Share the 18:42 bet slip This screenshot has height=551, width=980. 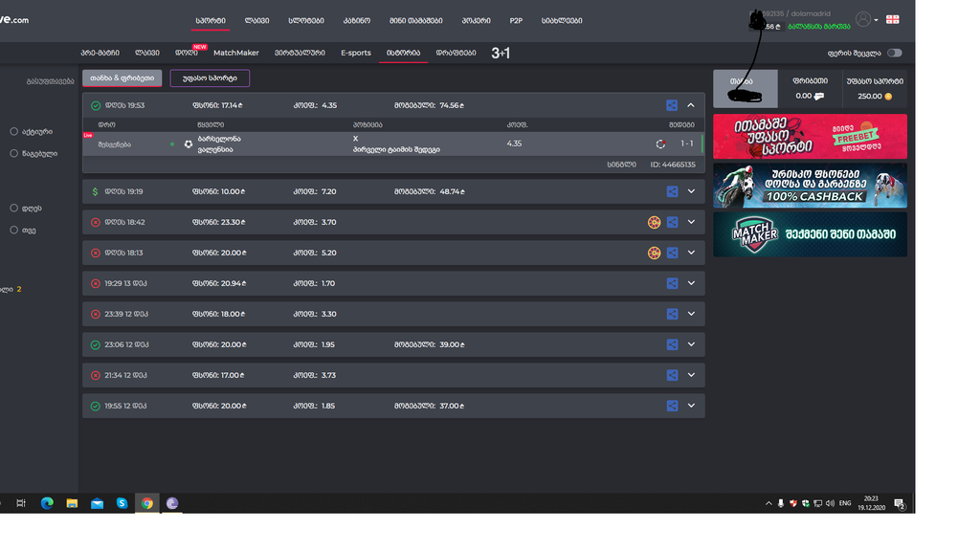pos(672,222)
